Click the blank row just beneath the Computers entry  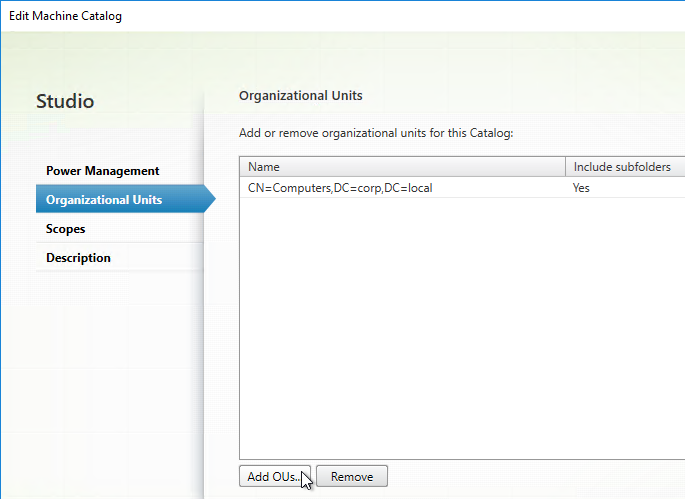[462, 208]
